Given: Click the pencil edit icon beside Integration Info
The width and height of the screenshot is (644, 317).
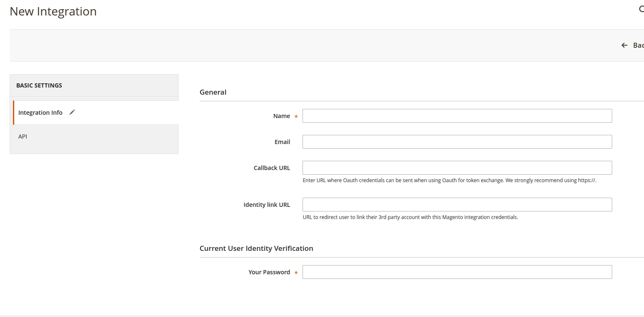Looking at the screenshot, I should click(x=72, y=112).
